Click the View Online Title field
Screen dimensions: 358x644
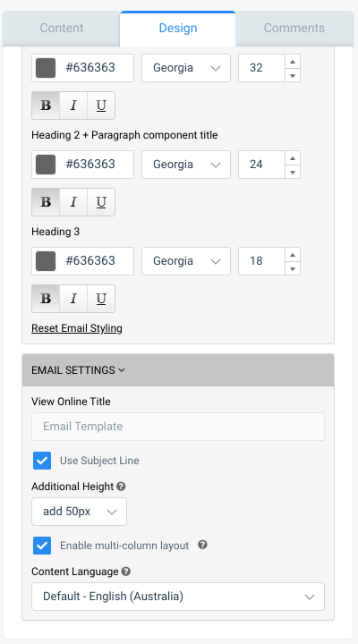(178, 427)
